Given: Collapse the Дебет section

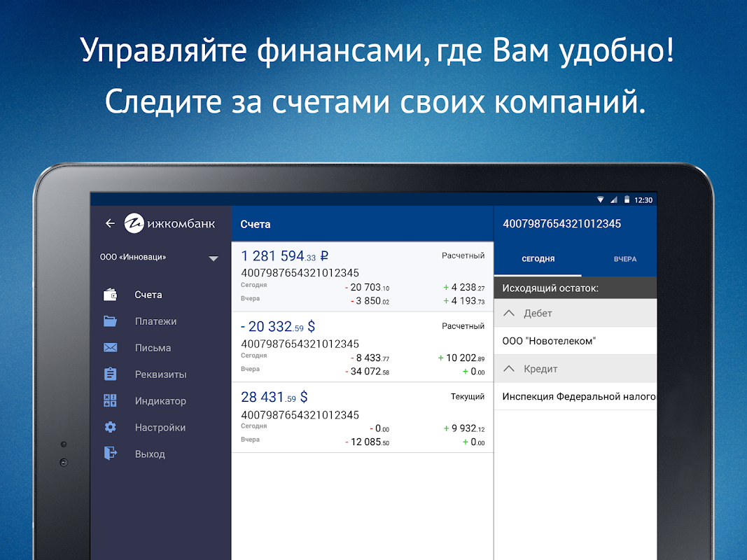Looking at the screenshot, I should (x=575, y=313).
